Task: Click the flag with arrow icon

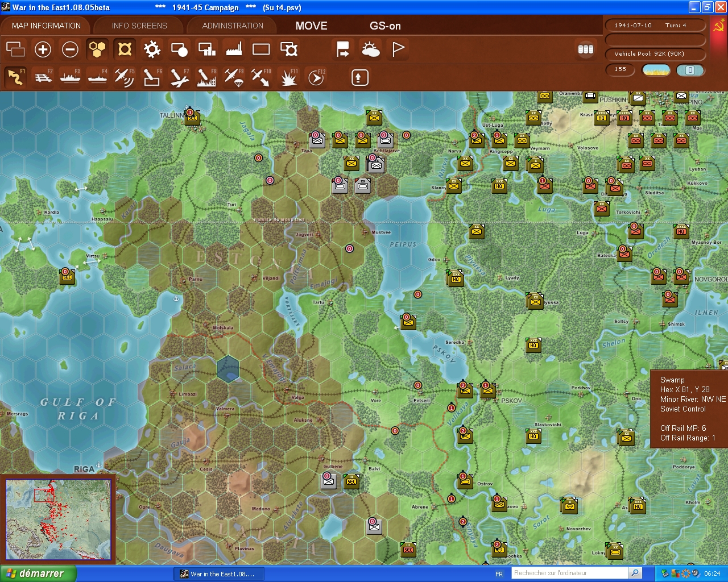Action: tap(343, 49)
